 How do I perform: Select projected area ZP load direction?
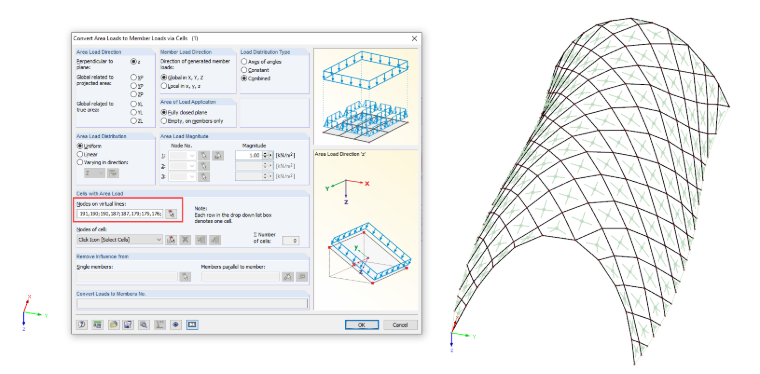pos(134,94)
